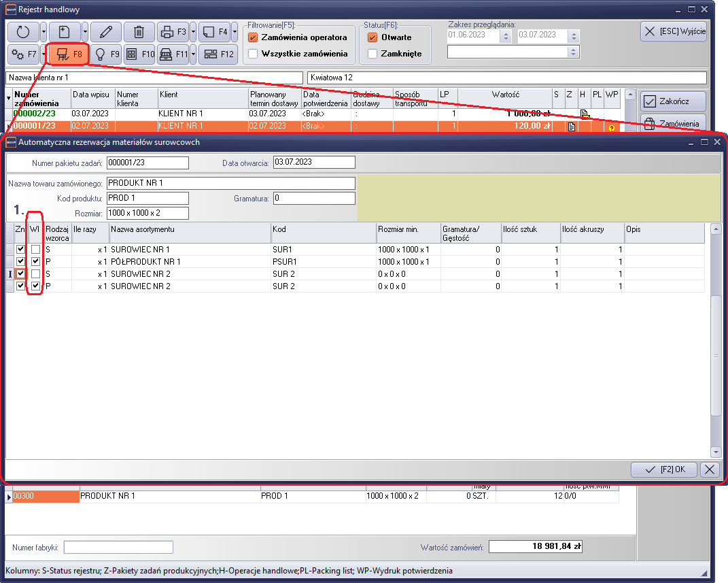The height and width of the screenshot is (583, 728).
Task: Click the gears F7 settings button
Action: [23, 54]
